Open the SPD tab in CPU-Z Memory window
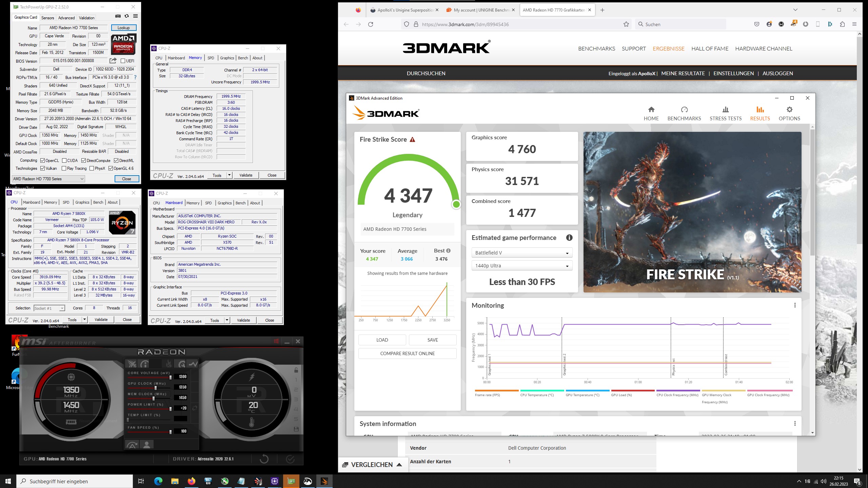The width and height of the screenshot is (868, 488). 211,58
